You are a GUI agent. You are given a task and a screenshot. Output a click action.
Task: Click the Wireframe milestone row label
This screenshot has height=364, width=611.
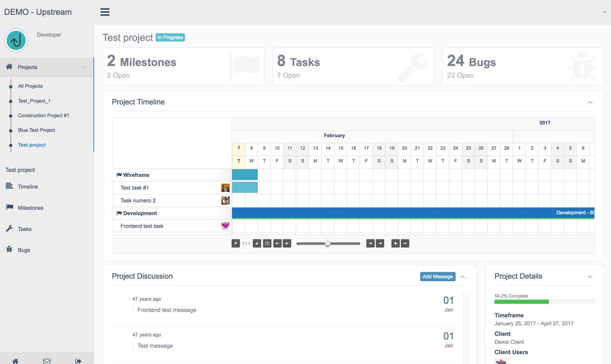136,175
